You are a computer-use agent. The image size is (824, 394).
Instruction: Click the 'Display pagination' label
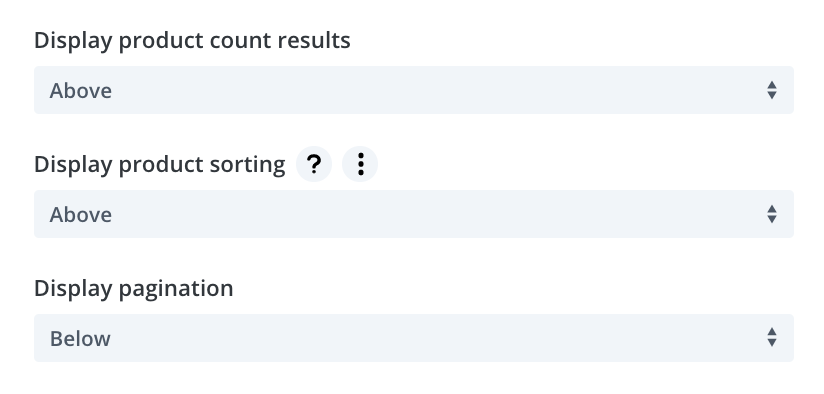(x=133, y=288)
